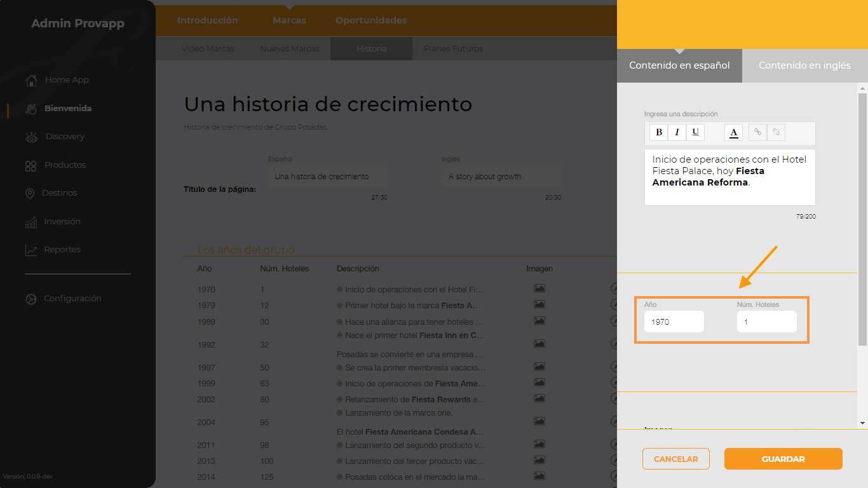
Task: Click the side panel scrollbar up arrow
Action: [x=862, y=88]
